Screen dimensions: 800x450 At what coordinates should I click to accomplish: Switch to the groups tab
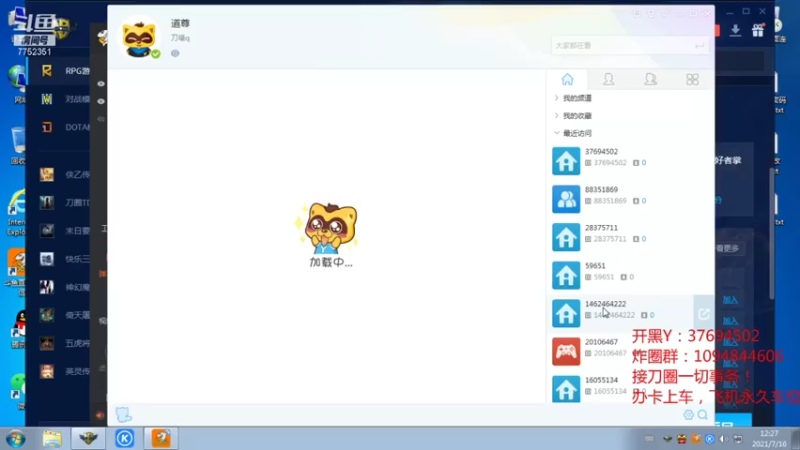coord(650,79)
